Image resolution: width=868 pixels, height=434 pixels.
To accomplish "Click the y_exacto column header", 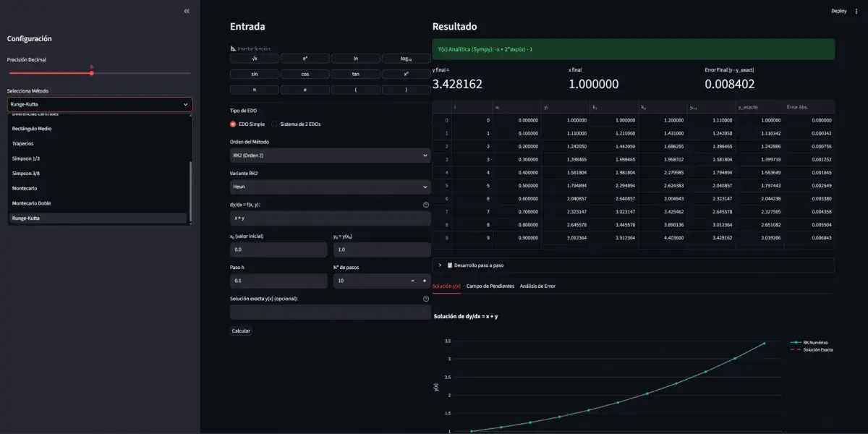I will click(759, 107).
